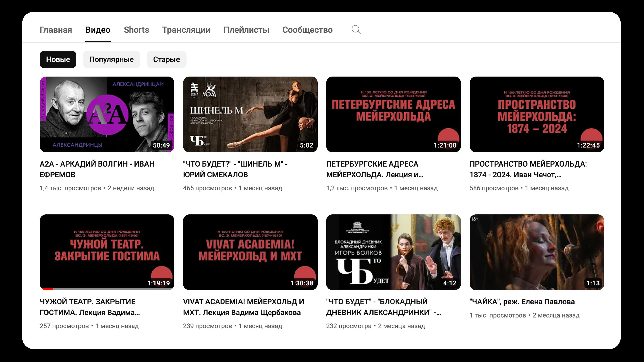Open the Shorts tab
Screen dimensions: 644x362
[136, 30]
